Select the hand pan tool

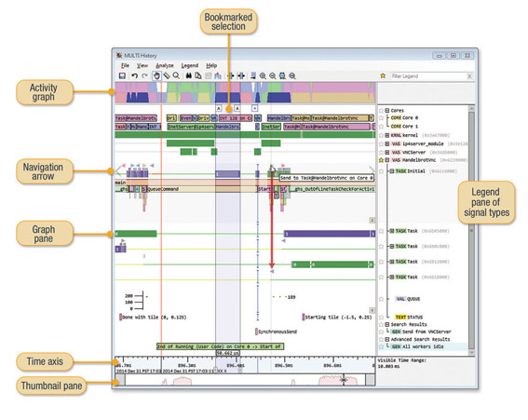click(156, 75)
